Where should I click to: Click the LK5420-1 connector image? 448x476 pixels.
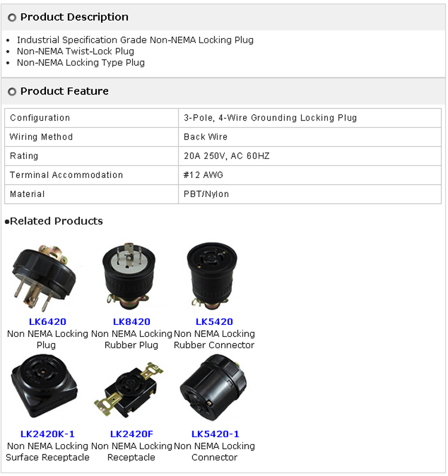point(213,388)
